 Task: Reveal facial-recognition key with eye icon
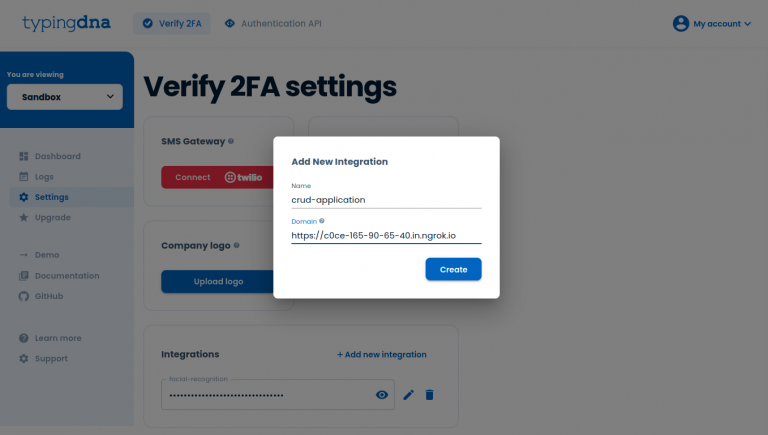coord(382,395)
